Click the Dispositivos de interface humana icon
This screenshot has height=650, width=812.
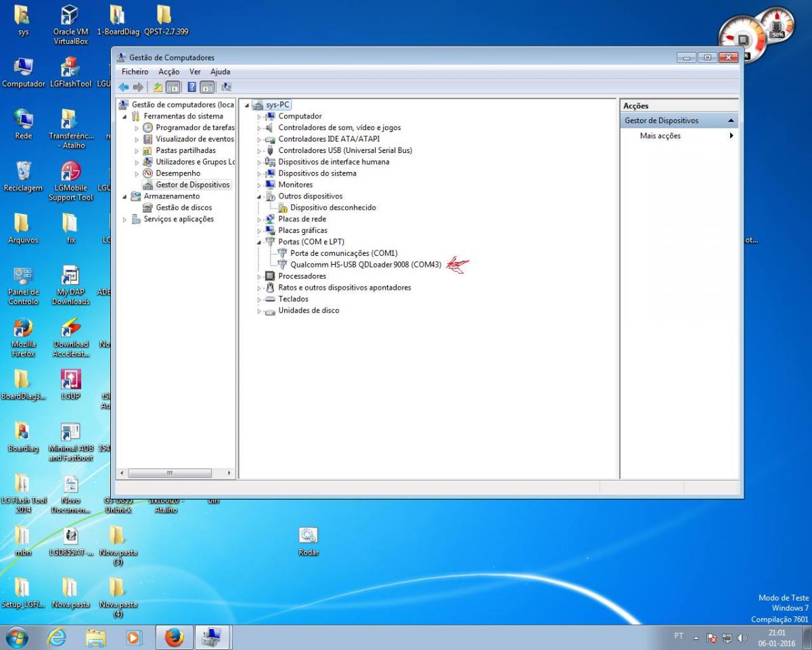coord(270,162)
